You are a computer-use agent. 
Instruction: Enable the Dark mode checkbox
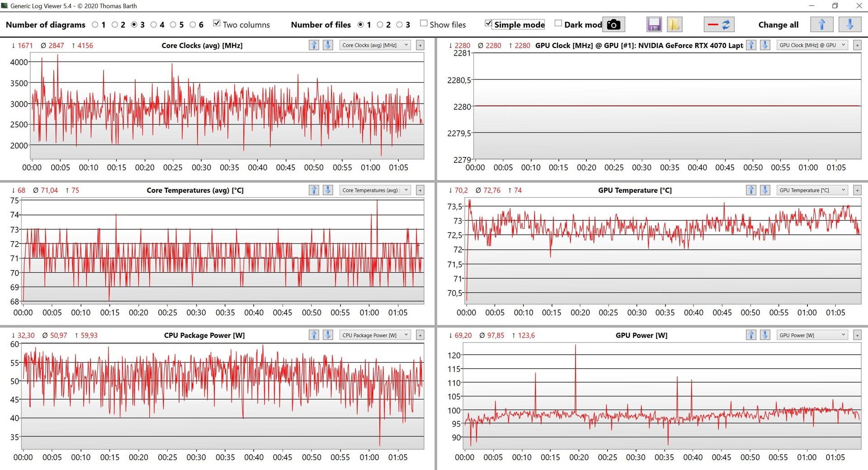click(x=558, y=24)
